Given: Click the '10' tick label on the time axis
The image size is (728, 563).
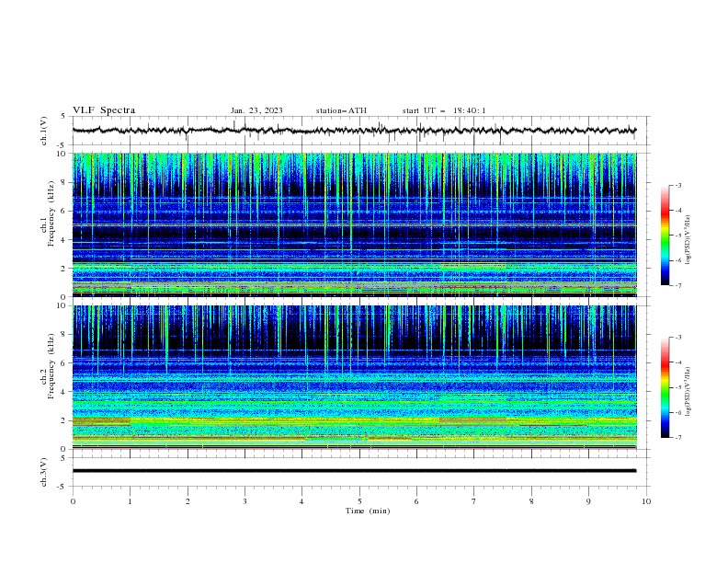Looking at the screenshot, I should pyautogui.click(x=646, y=501).
